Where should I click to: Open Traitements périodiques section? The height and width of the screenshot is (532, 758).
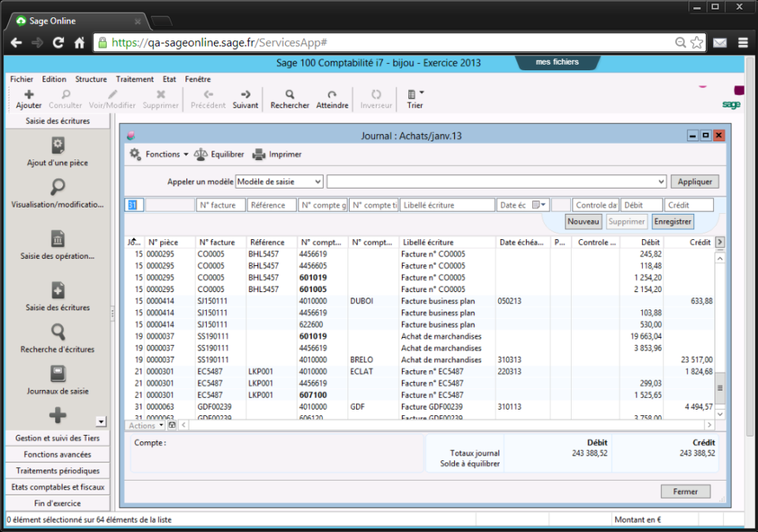(58, 471)
